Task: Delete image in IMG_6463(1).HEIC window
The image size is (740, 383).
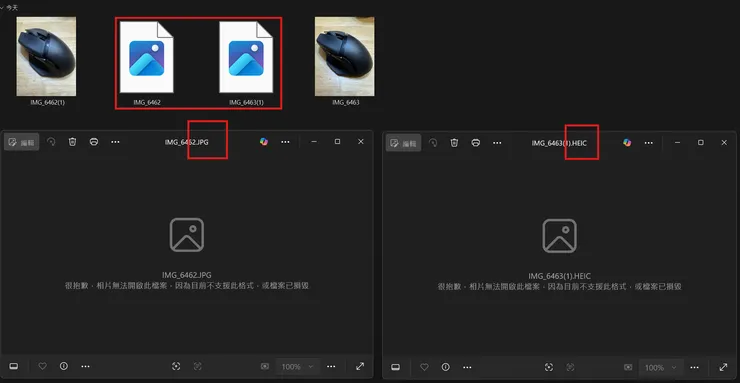Action: [454, 142]
